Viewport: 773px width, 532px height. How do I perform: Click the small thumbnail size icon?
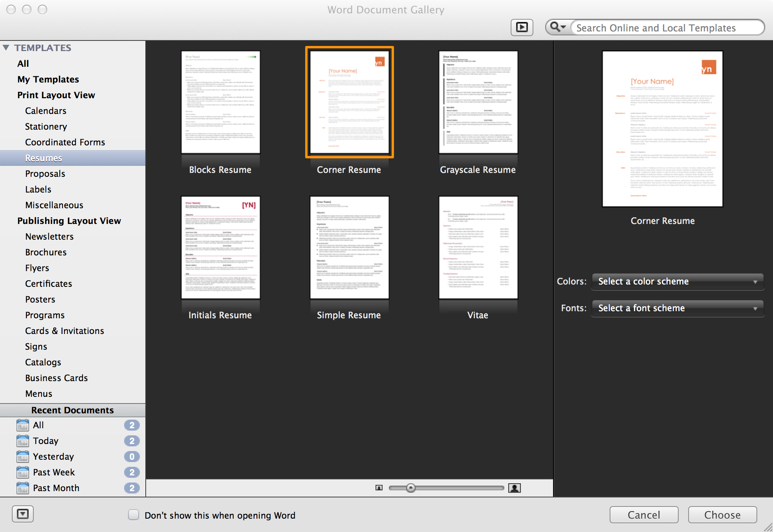(379, 488)
